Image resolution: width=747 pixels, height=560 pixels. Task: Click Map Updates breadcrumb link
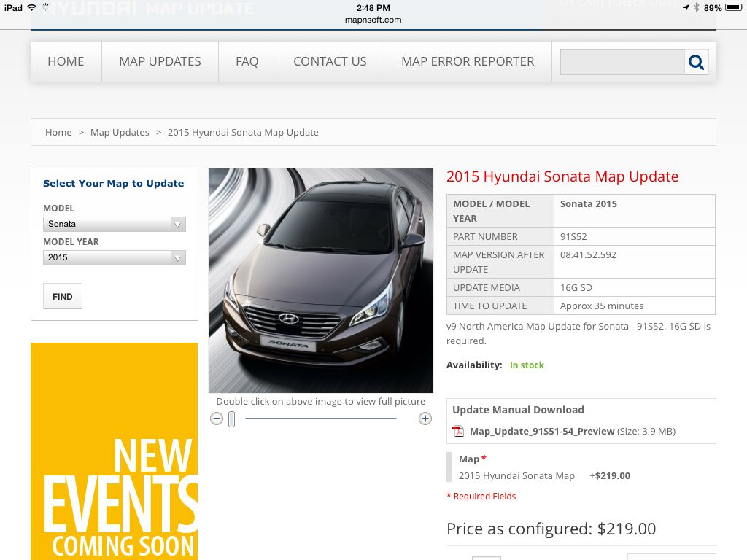click(x=120, y=133)
